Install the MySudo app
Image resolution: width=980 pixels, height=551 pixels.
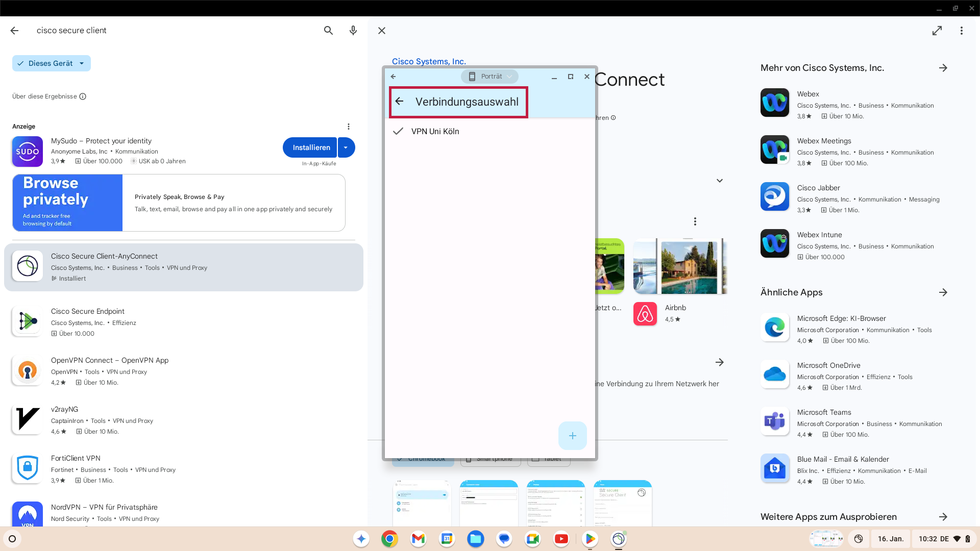[310, 147]
